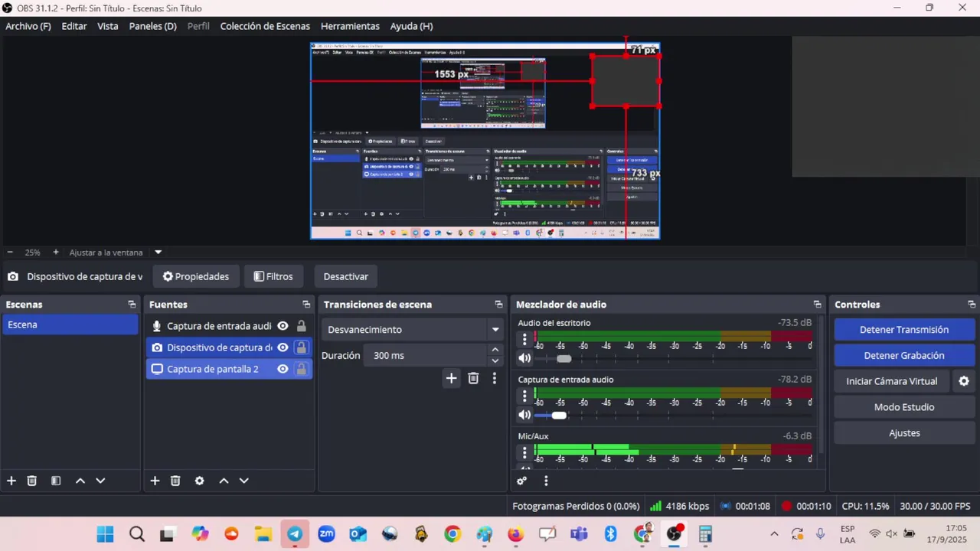Enable Modo Estudio

904,407
